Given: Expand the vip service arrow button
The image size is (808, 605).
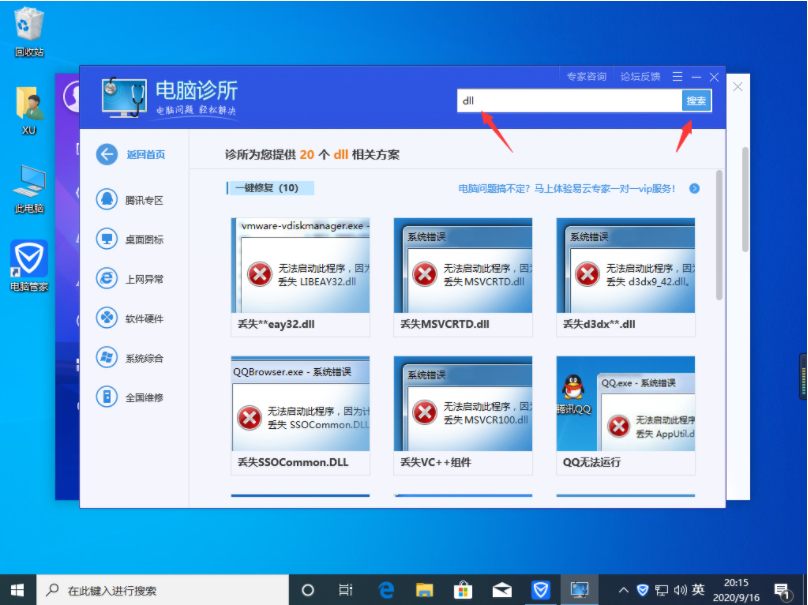Looking at the screenshot, I should click(x=697, y=187).
